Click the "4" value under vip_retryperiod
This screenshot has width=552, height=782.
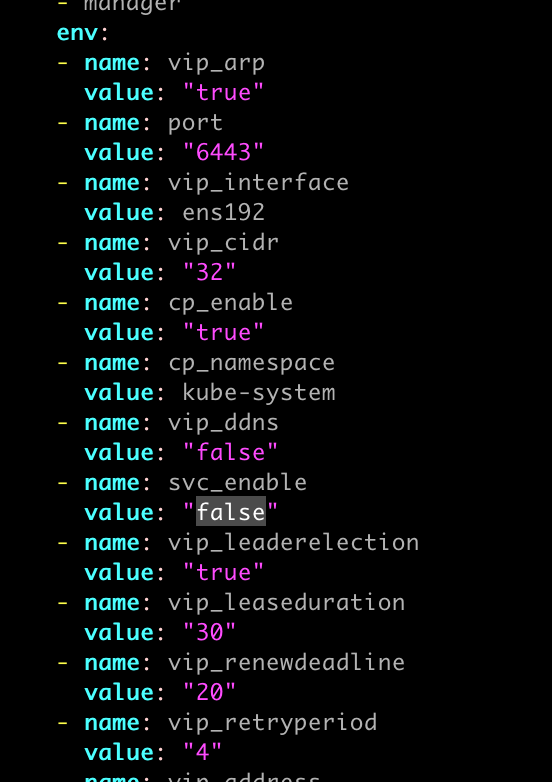202,752
